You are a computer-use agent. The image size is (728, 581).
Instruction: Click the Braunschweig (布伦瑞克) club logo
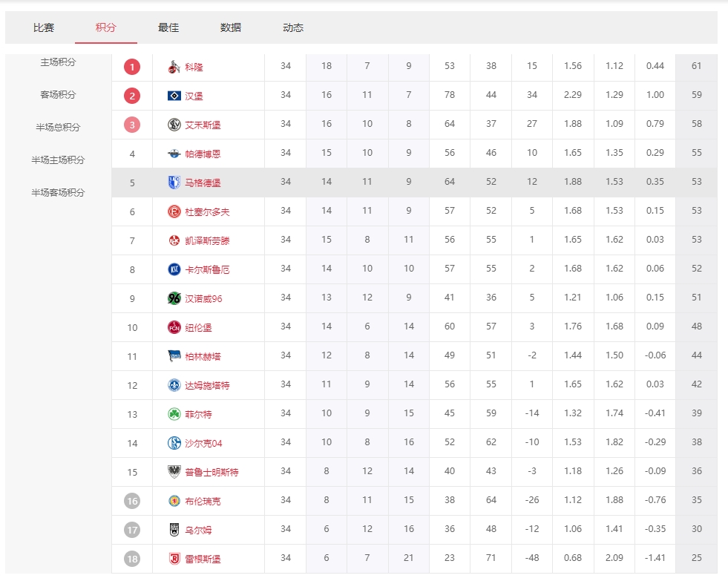click(174, 501)
